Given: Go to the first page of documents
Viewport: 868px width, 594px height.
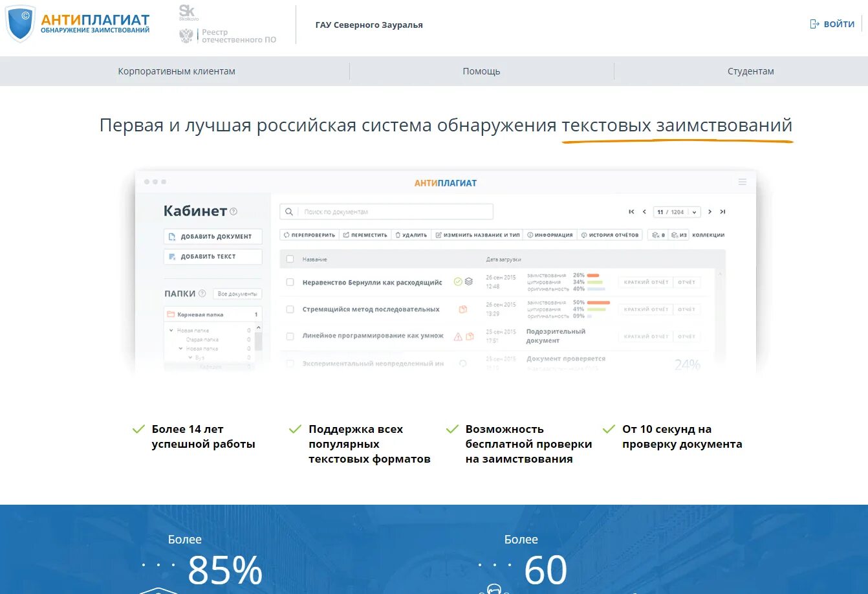Looking at the screenshot, I should (x=631, y=212).
